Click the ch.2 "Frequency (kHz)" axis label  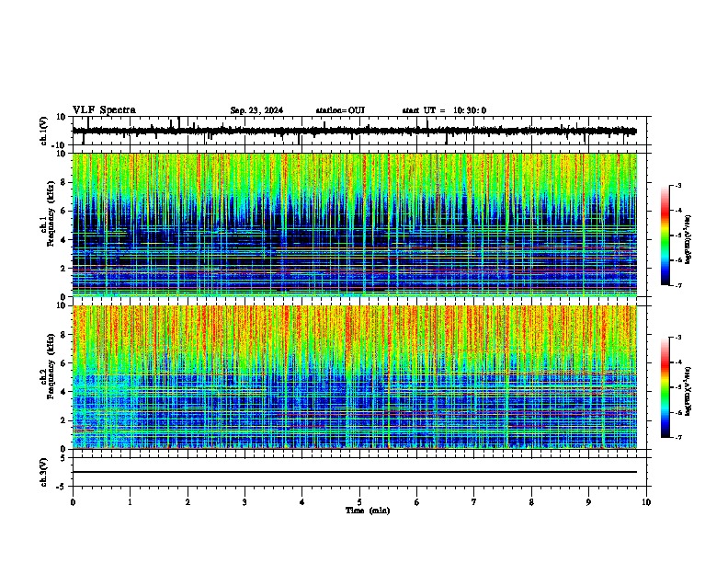[51, 366]
